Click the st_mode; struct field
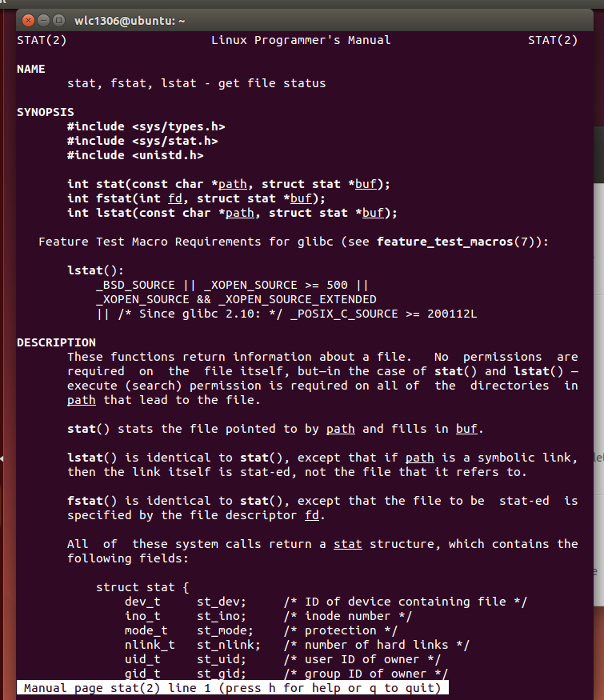Image resolution: width=604 pixels, height=700 pixels. pyautogui.click(x=225, y=631)
